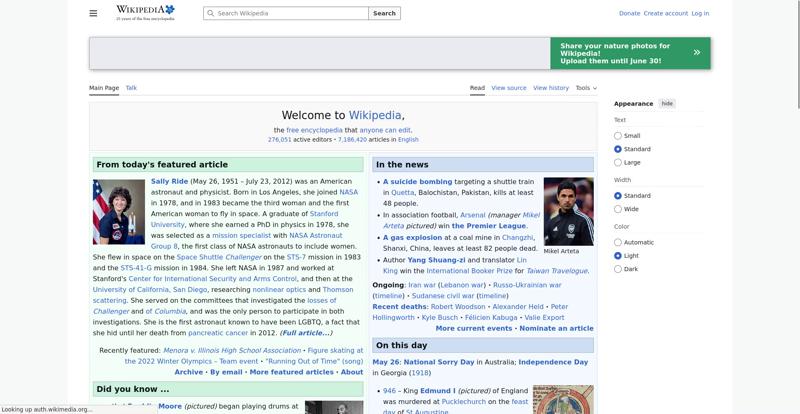Open the View history tab
The height and width of the screenshot is (414, 800).
[x=551, y=88]
